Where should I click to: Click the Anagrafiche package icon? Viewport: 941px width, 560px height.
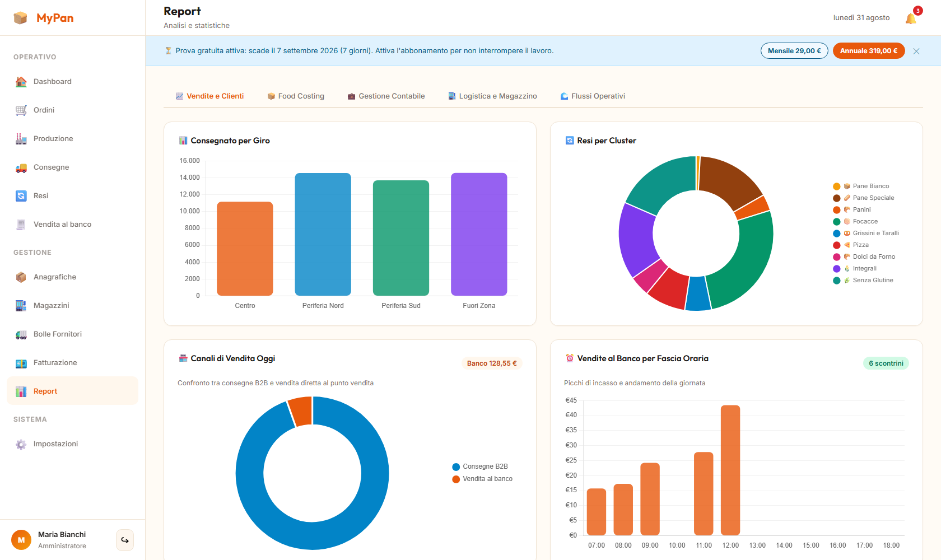tap(21, 277)
